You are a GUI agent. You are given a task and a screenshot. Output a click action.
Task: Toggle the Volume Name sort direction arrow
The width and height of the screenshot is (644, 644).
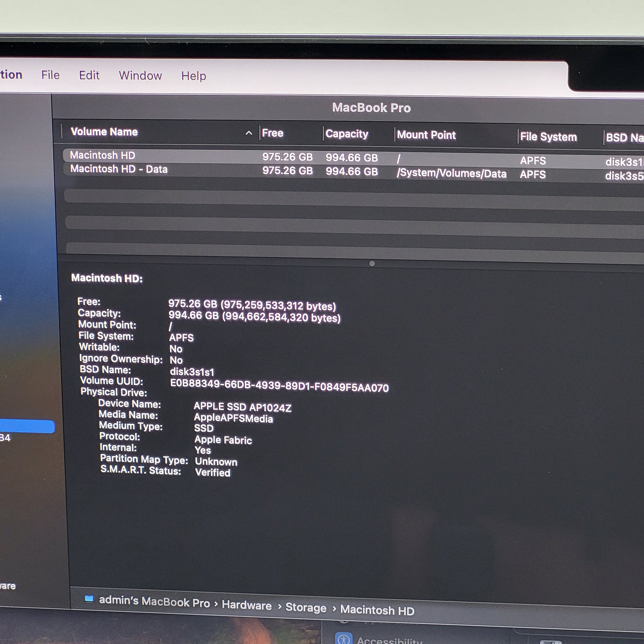[249, 133]
